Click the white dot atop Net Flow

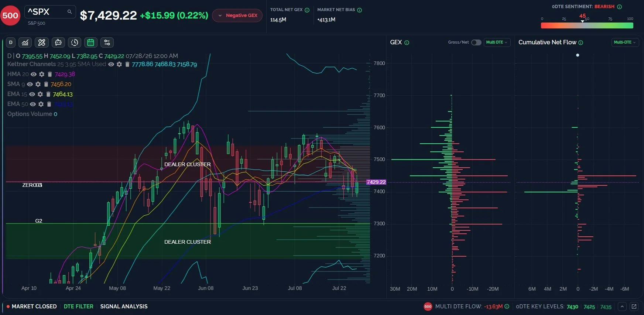(x=578, y=55)
